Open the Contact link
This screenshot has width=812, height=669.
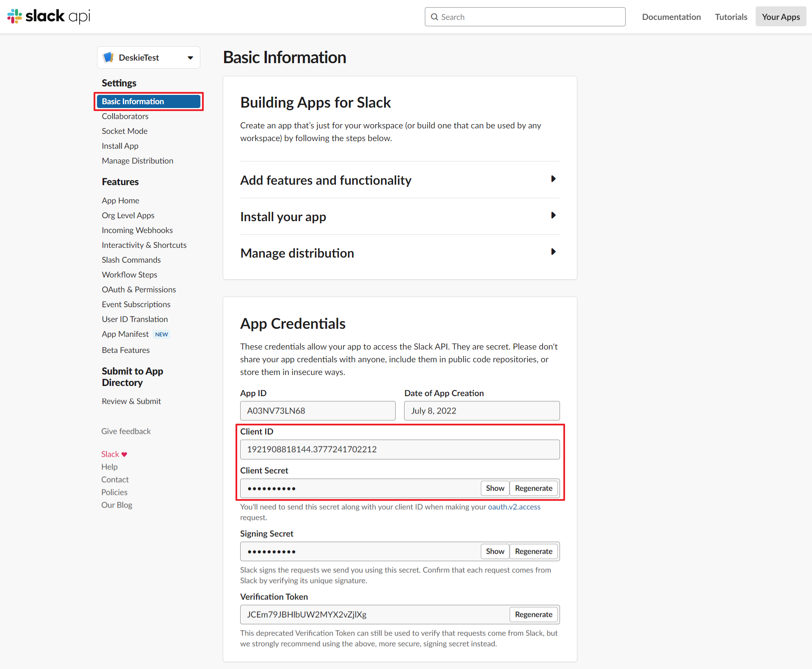click(115, 480)
